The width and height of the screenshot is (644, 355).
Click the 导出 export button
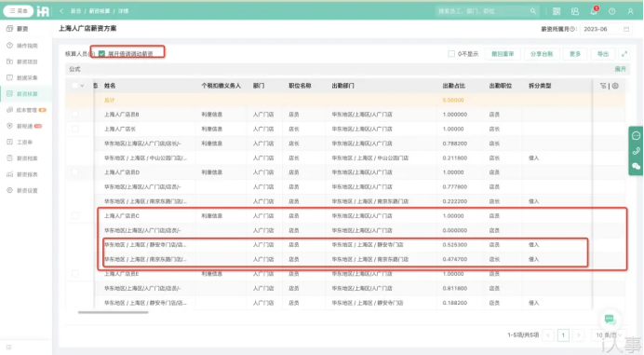click(x=602, y=54)
